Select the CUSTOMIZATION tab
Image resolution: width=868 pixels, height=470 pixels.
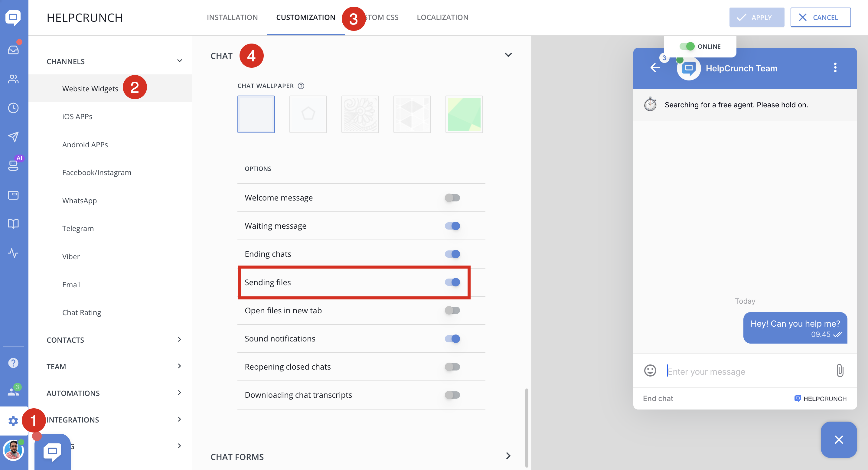306,18
